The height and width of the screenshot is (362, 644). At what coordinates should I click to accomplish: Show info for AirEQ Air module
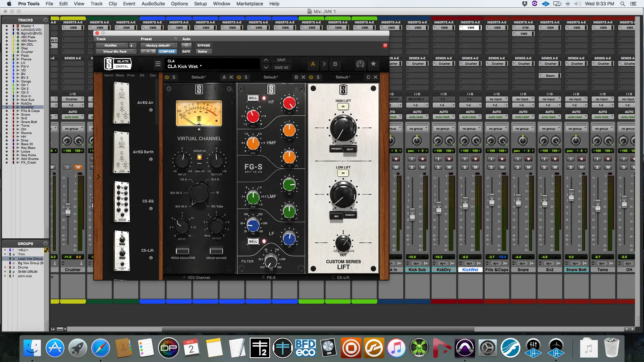point(151,110)
